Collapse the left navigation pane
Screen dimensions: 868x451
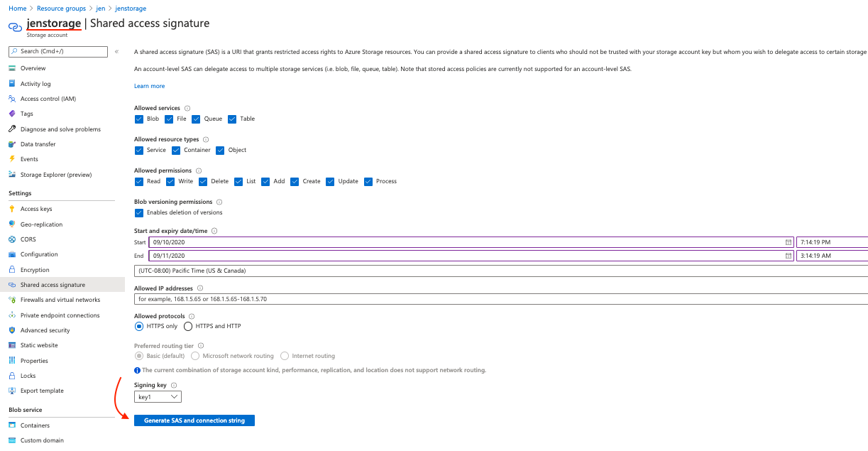116,50
